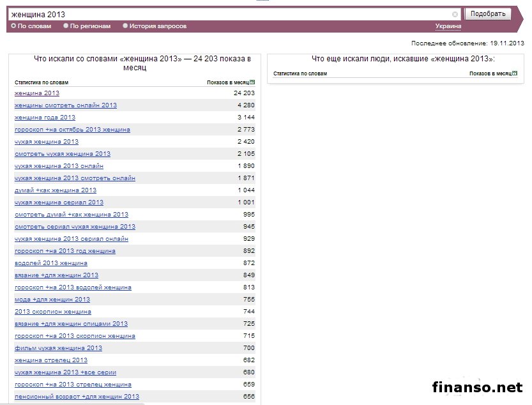Viewport: 532px width, 405px height.
Task: Click into the search field containing 'женщина 2013'
Action: click(230, 14)
